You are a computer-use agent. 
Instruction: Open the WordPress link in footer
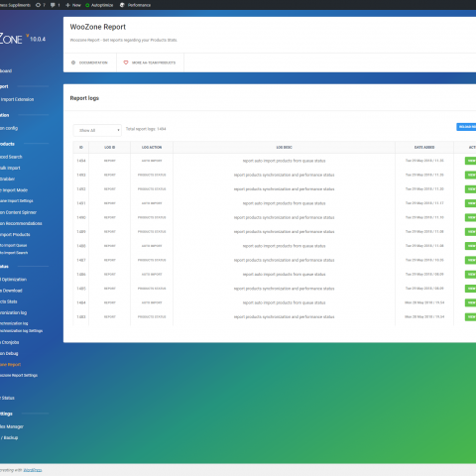click(x=33, y=470)
